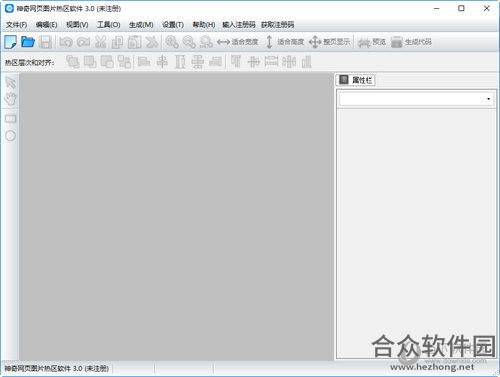Open an existing file with folder icon
Image resolution: width=500 pixels, height=377 pixels.
pyautogui.click(x=28, y=42)
